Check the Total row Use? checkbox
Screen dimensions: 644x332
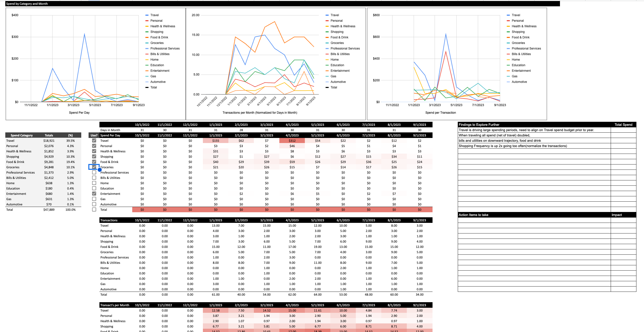coord(94,209)
